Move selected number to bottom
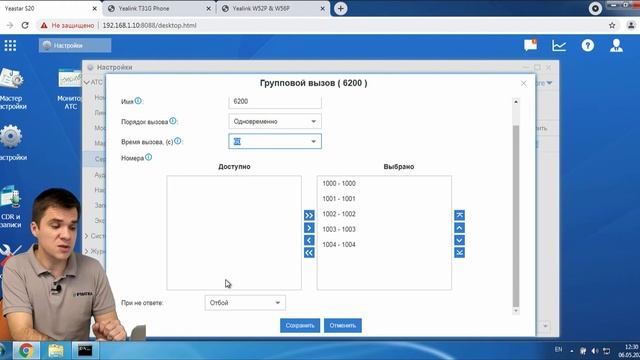Image resolution: width=640 pixels, height=360 pixels. pyautogui.click(x=459, y=253)
